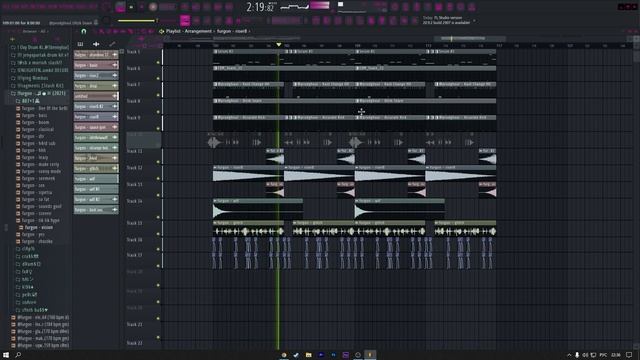Click the 2:19:82 time display
The image size is (640, 360).
tap(260, 7)
